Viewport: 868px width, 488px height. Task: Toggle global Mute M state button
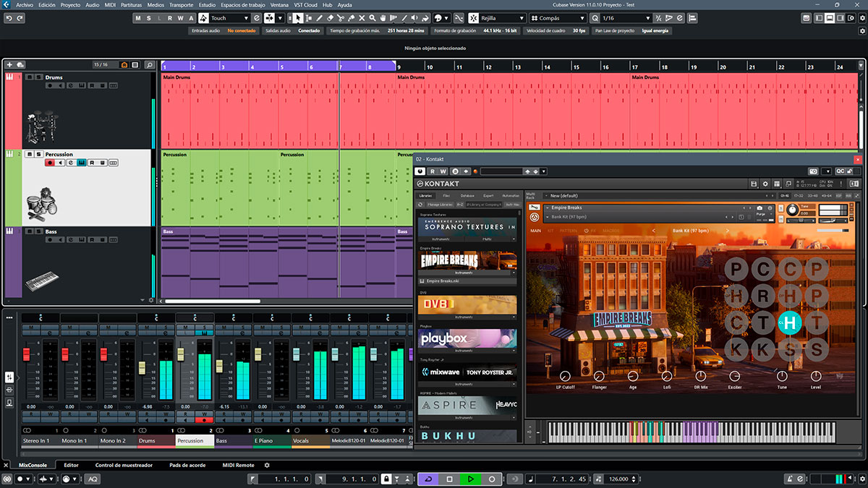point(138,17)
